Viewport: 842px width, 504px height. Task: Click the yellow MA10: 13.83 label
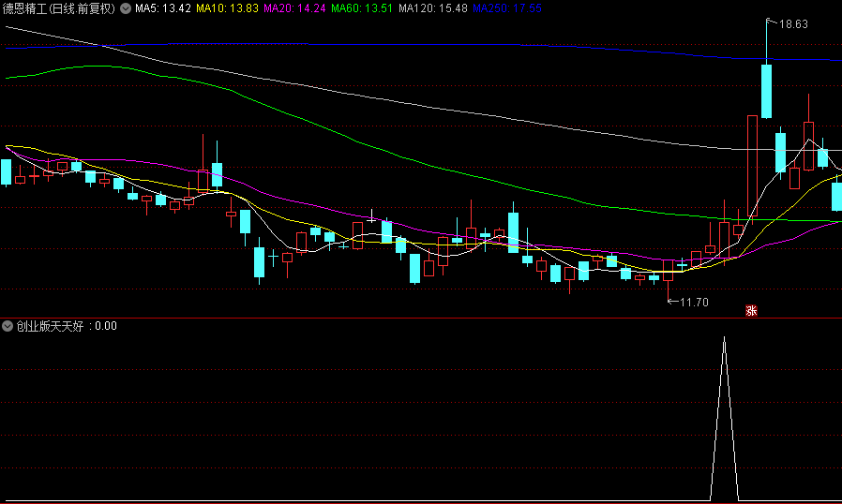point(227,8)
